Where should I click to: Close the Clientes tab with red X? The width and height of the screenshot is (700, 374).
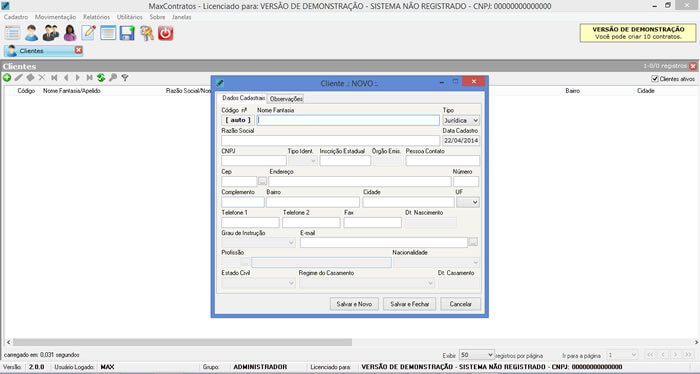79,50
